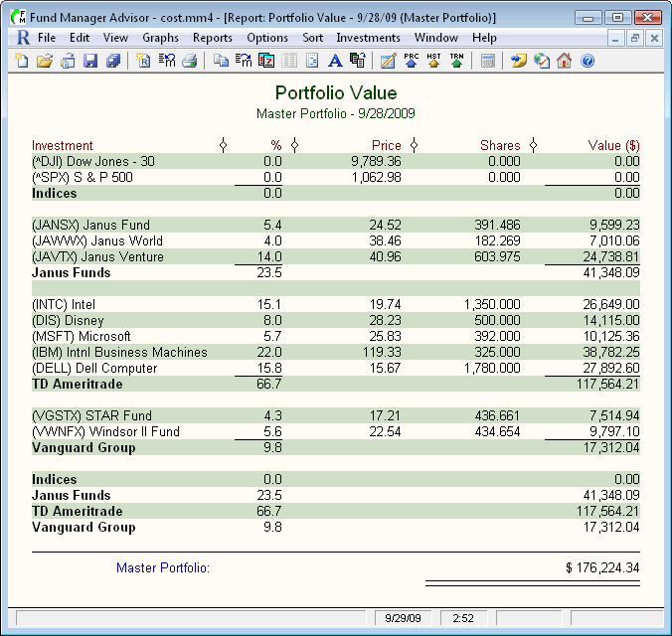Click column divider diamond after Price header
This screenshot has width=672, height=636.
point(414,145)
